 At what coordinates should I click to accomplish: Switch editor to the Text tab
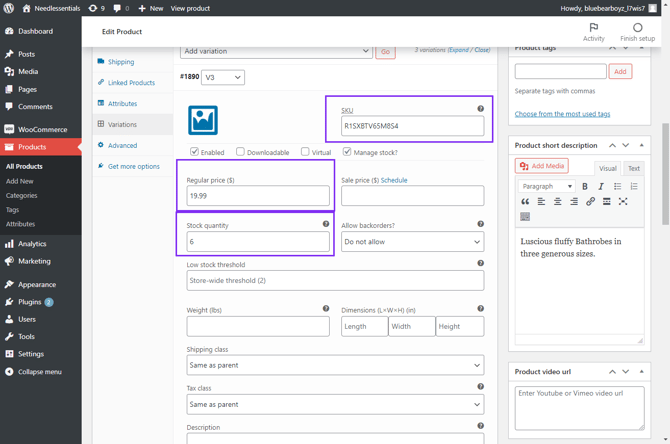pos(633,168)
